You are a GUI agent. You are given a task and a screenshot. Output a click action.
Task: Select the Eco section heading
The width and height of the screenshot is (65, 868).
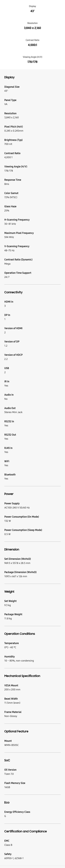coord(7,802)
